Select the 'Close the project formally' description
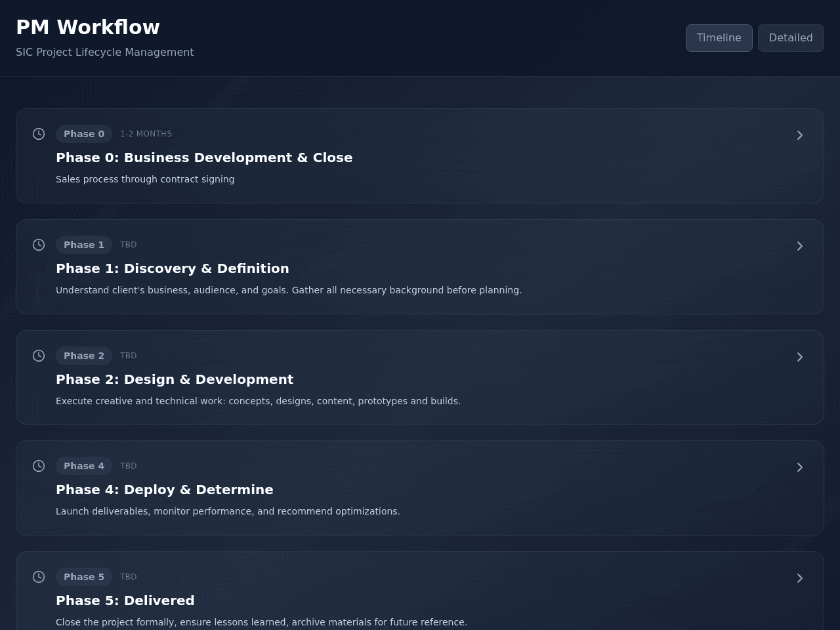840x630 pixels. [x=261, y=622]
